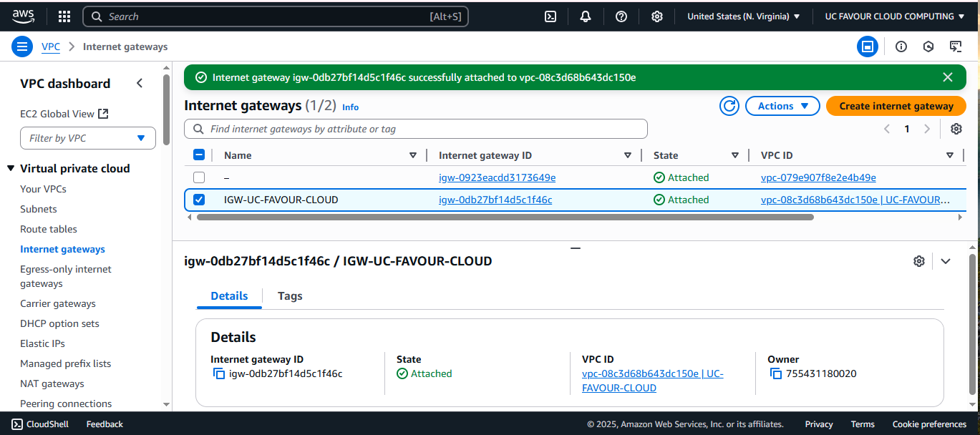The image size is (980, 435).
Task: Open details panel settings gear
Action: [x=919, y=261]
